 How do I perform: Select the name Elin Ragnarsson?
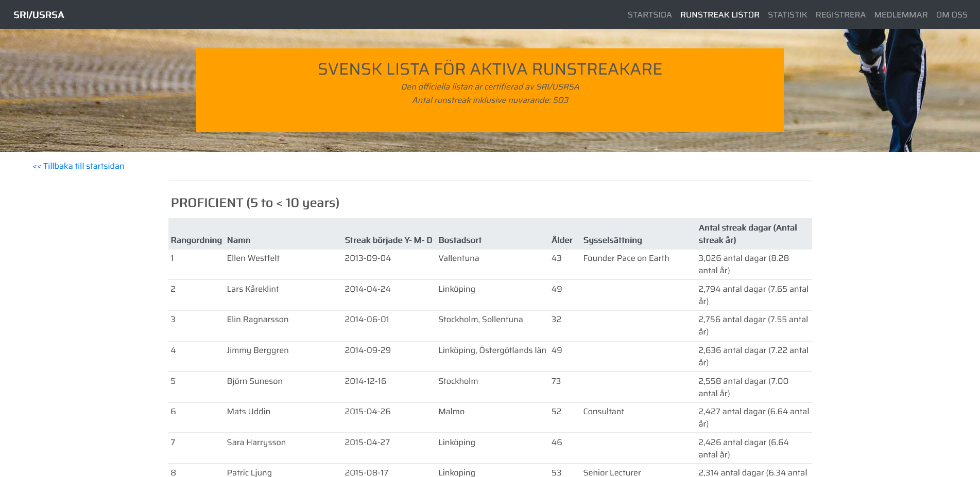click(257, 319)
